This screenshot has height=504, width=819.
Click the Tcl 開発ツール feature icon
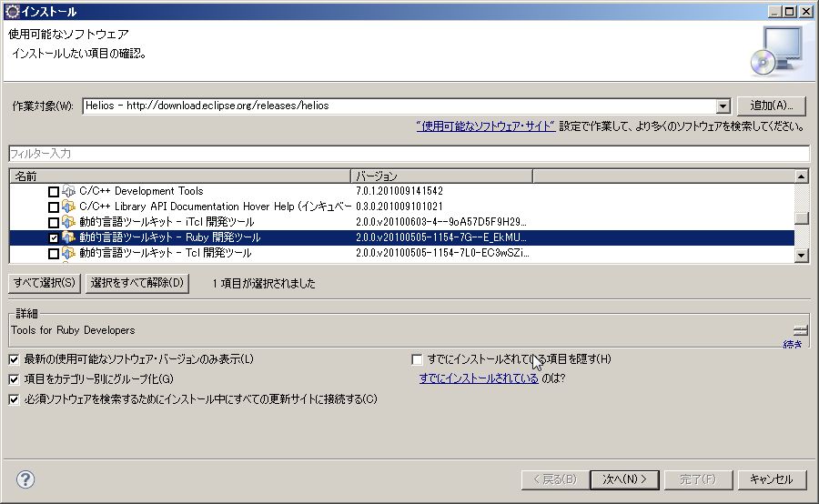(68, 253)
